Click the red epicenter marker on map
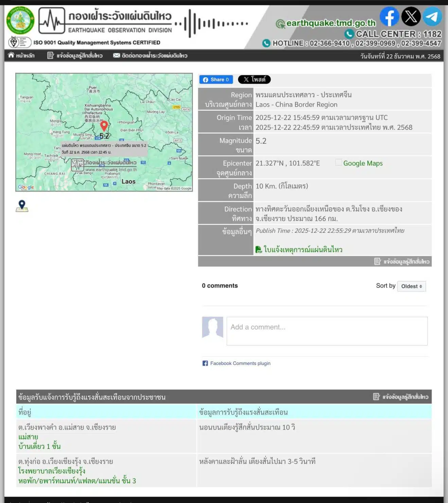This screenshot has width=448, height=503. coord(104,126)
